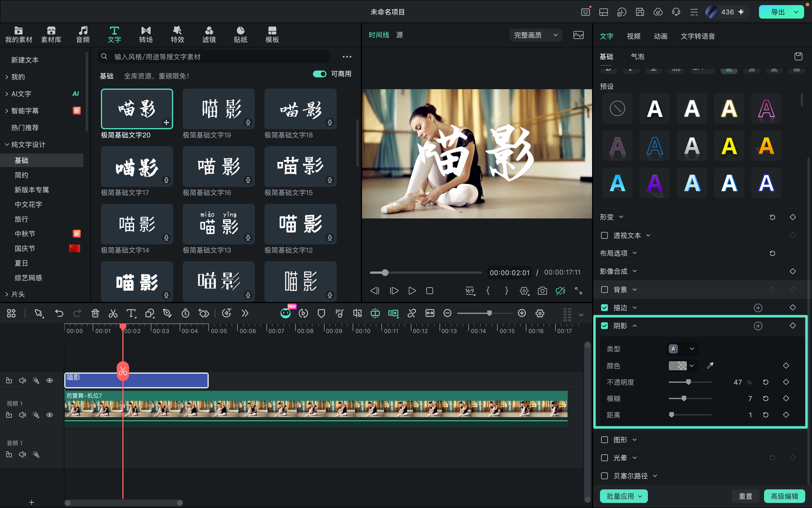The image size is (812, 508).
Task: Click the scissors split icon in toolbar
Action: click(x=113, y=314)
